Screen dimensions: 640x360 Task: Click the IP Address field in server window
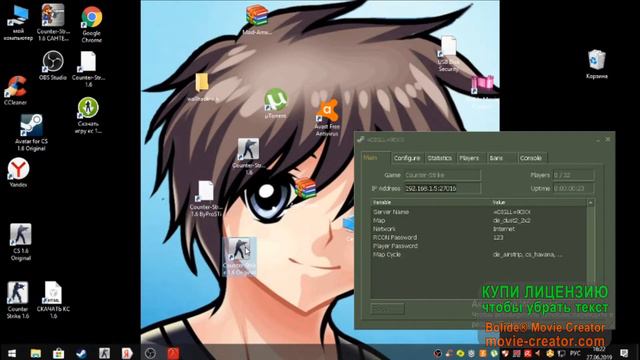[x=442, y=188]
